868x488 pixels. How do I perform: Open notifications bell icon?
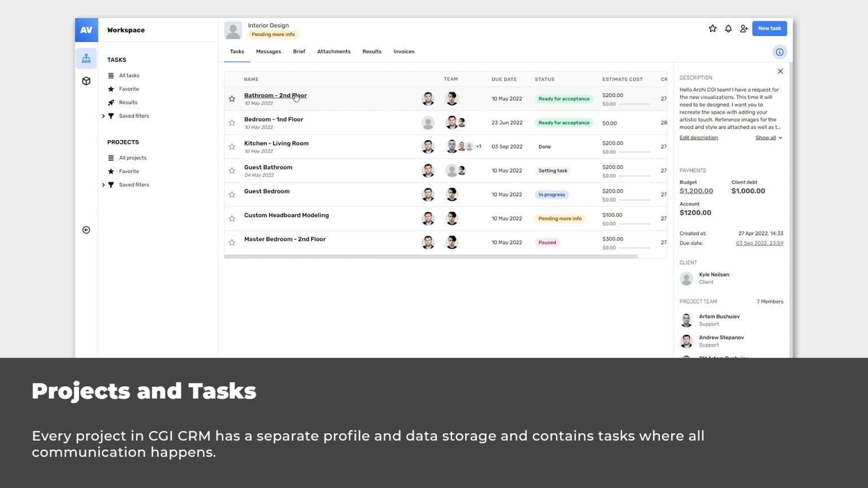pyautogui.click(x=728, y=28)
